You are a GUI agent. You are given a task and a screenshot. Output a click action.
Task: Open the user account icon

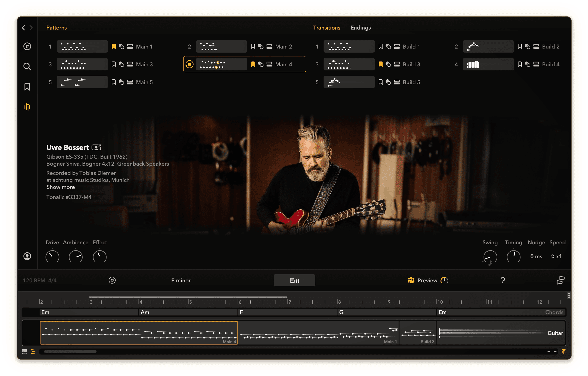(27, 256)
